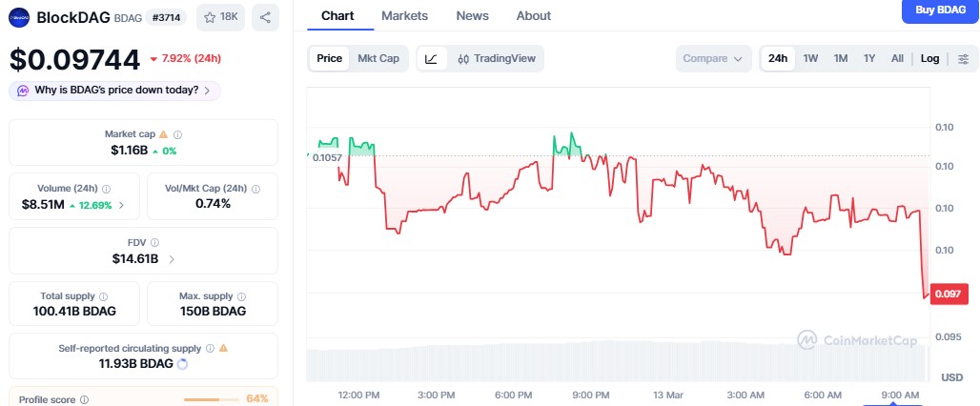Screen dimensions: 980x406
Task: Click the 150B BDAG max supply value
Action: point(213,311)
